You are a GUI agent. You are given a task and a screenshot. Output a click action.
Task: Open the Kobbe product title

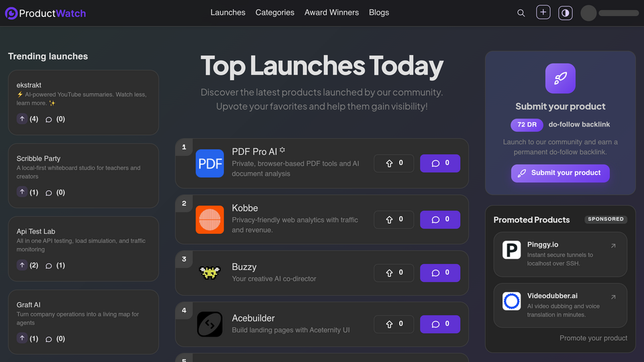[245, 208]
